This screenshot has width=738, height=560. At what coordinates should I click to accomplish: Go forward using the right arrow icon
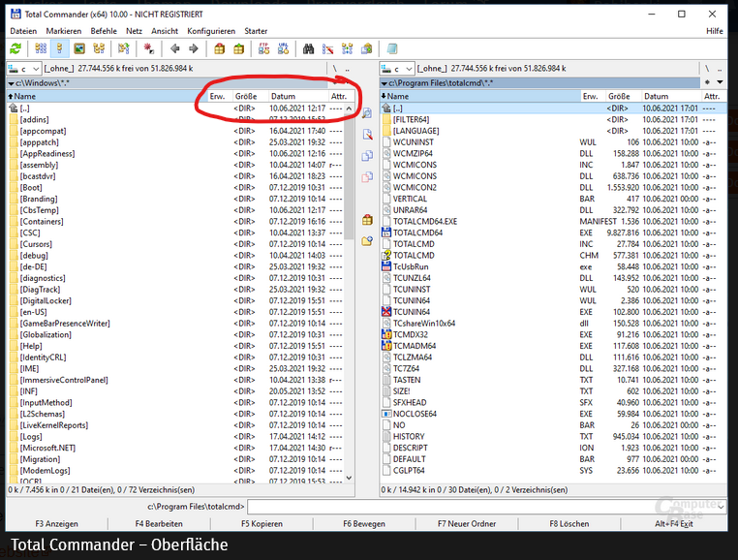click(x=194, y=48)
